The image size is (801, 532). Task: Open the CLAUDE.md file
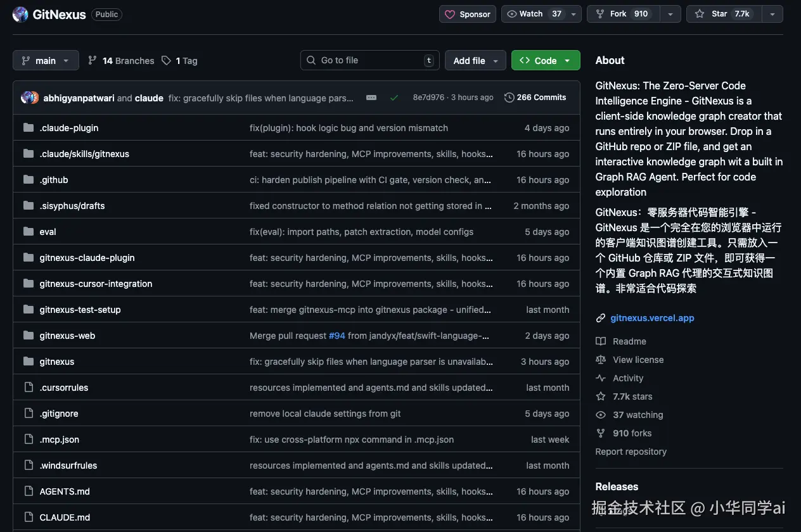click(x=65, y=517)
